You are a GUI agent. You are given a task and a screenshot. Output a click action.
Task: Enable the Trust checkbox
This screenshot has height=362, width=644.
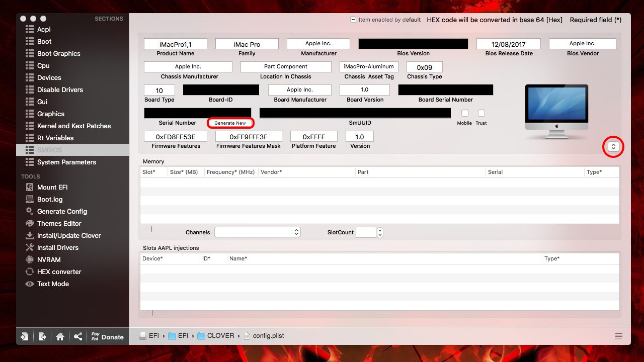481,113
